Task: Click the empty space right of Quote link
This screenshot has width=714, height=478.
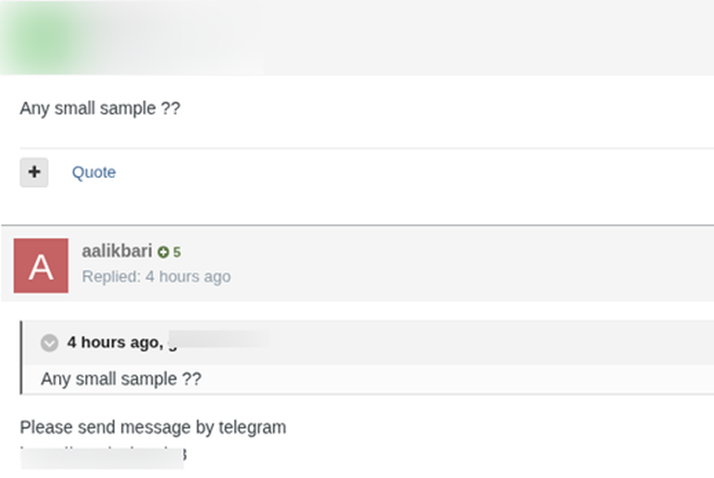Action: point(400,172)
